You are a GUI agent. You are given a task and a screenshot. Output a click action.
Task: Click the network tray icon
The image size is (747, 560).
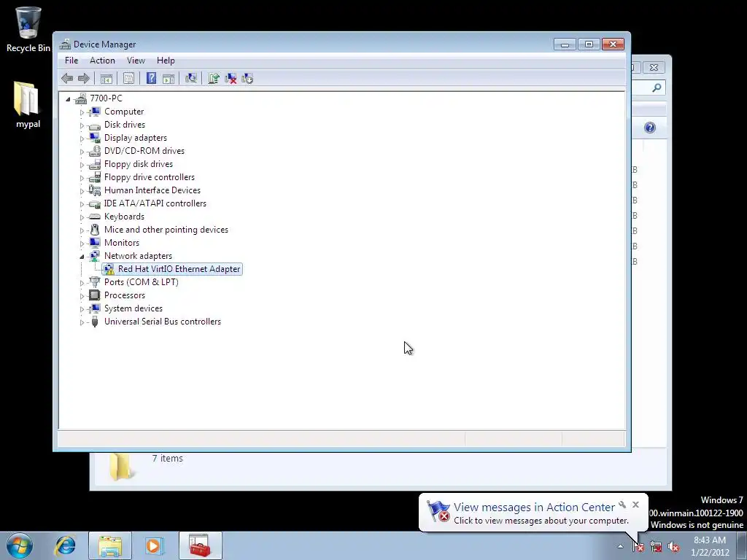tap(656, 547)
